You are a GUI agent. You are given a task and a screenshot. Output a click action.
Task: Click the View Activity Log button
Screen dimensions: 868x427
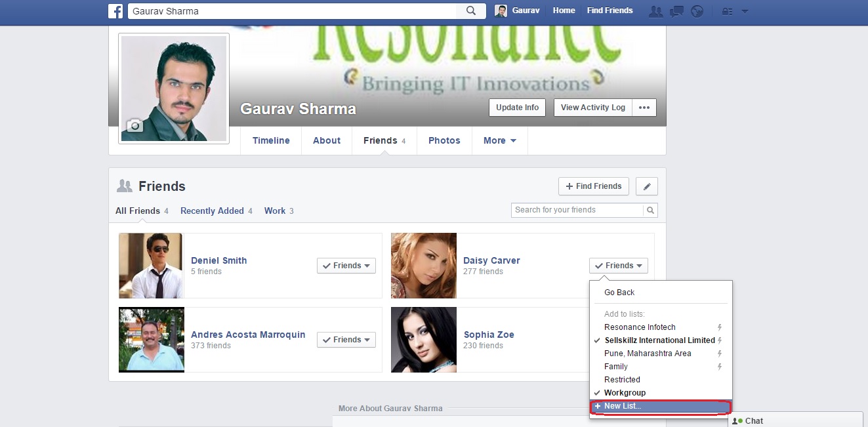point(593,108)
